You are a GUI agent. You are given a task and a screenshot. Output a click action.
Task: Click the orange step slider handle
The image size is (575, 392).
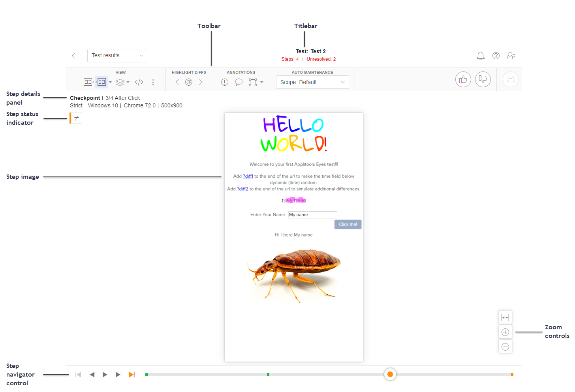click(390, 374)
